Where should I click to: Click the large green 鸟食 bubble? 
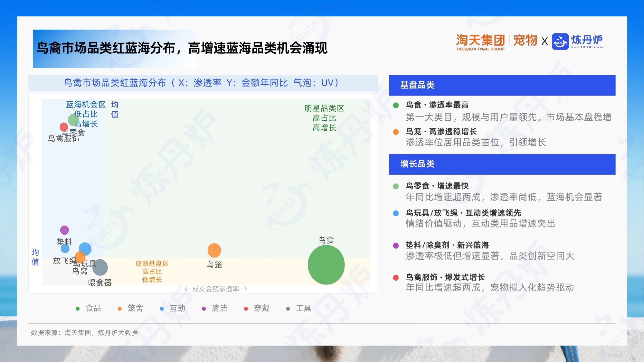[x=326, y=265]
